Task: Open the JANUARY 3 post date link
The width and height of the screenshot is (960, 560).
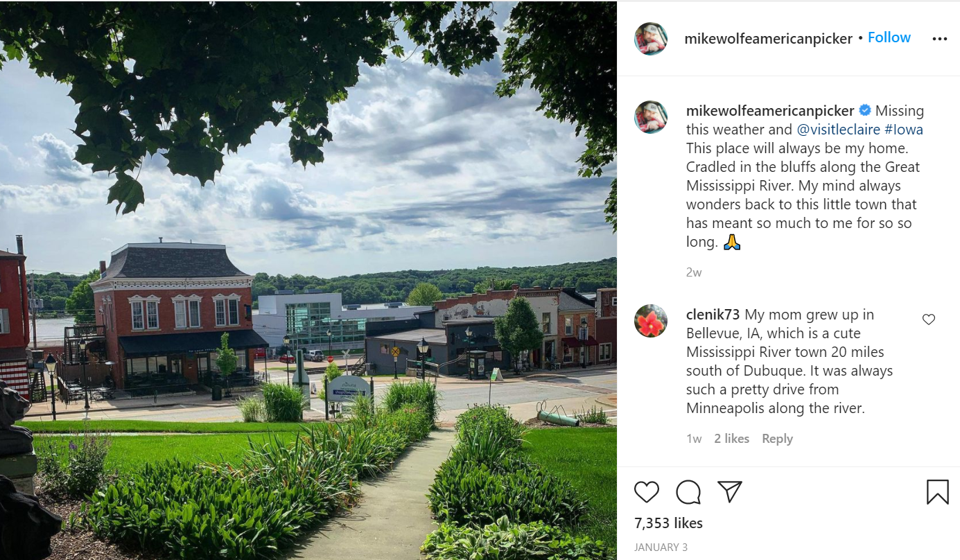Action: coord(661,548)
